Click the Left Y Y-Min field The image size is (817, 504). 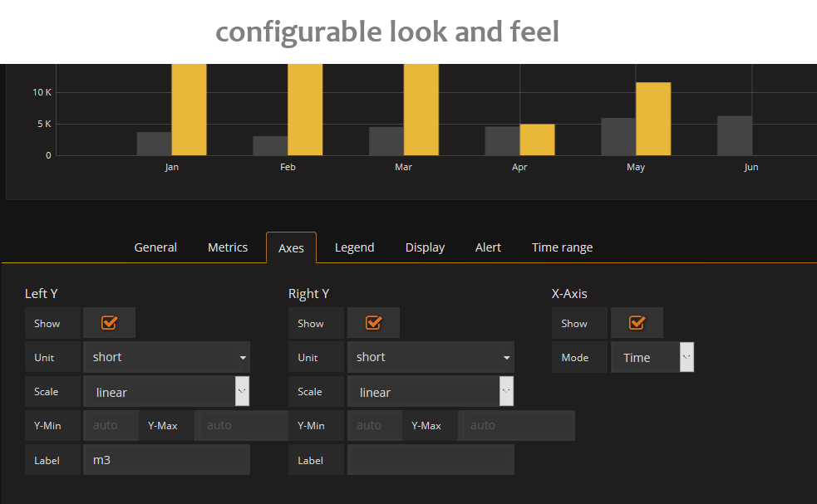pos(111,425)
